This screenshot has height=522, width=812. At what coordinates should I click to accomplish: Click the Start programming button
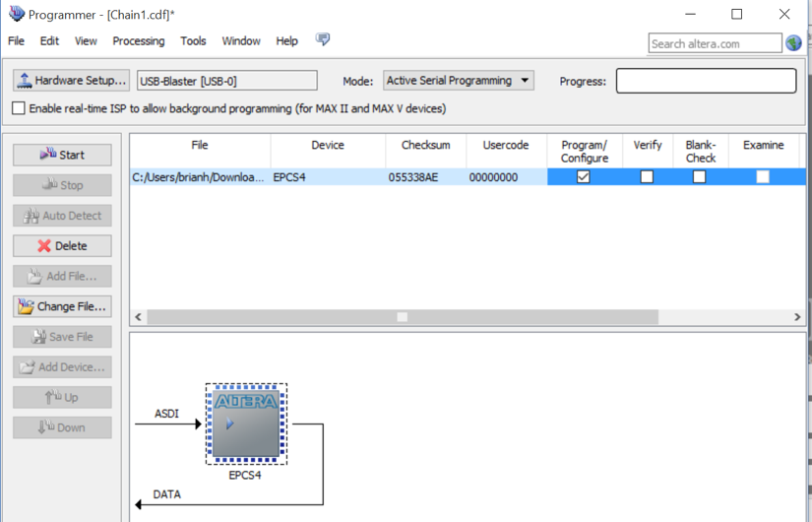[x=62, y=155]
